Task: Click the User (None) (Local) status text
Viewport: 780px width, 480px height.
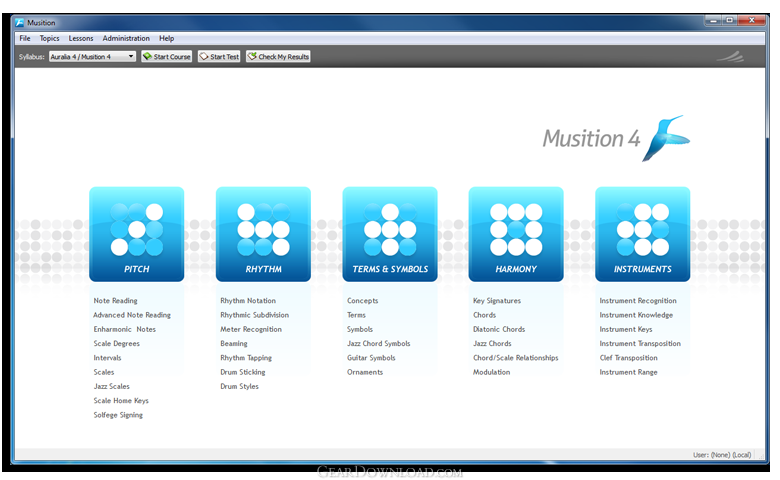Action: tap(722, 455)
